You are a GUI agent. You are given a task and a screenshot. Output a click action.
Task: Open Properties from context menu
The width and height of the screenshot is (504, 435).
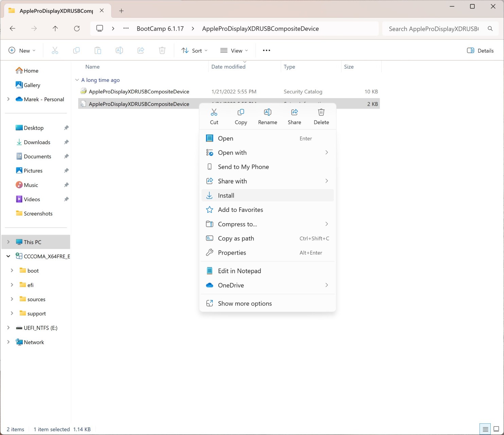(x=267, y=252)
